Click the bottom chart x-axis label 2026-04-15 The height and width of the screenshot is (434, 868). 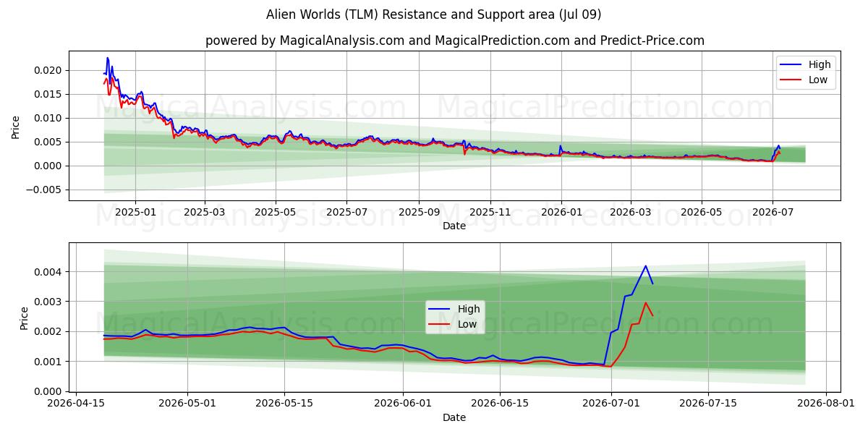[x=77, y=404]
